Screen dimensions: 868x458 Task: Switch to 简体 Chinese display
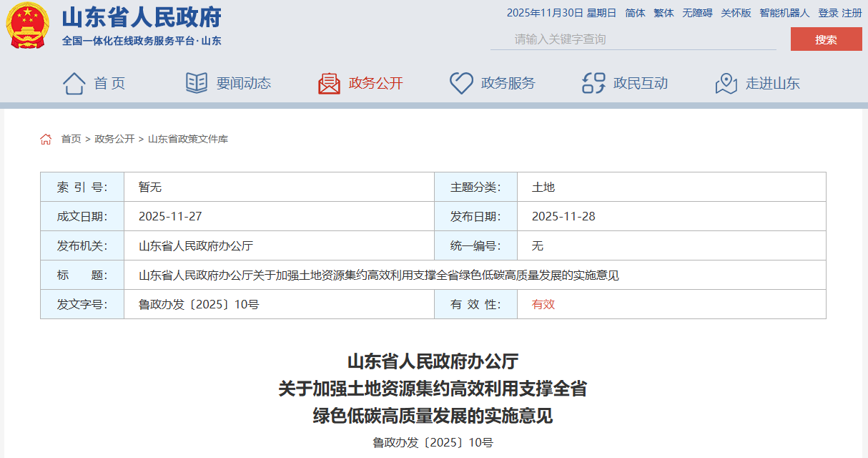pos(635,13)
